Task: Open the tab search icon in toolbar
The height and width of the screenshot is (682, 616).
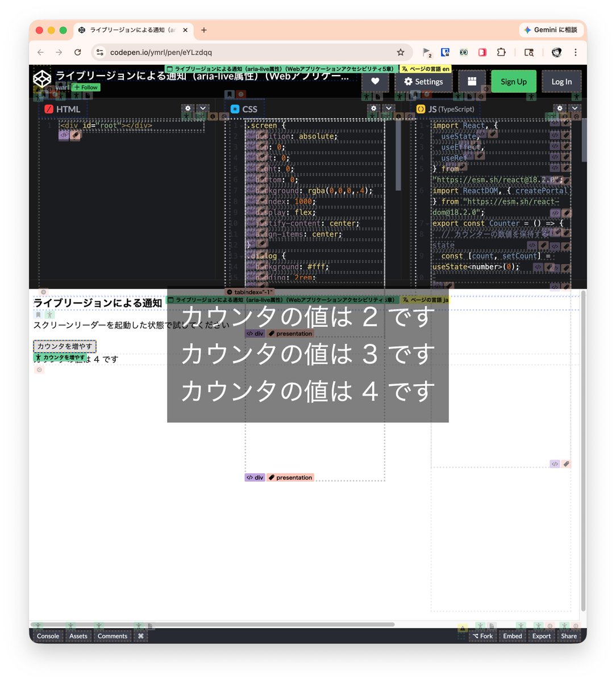Action: click(x=529, y=52)
